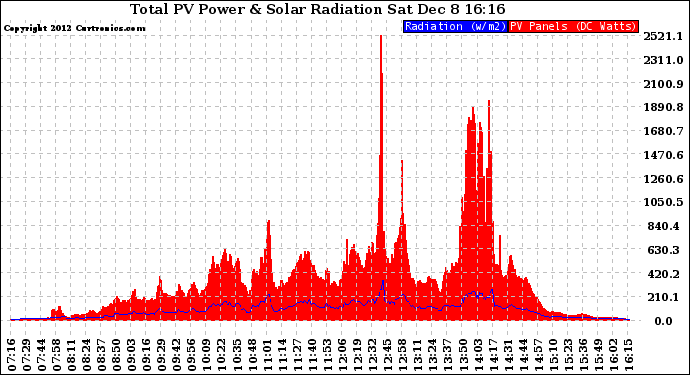
Task: Click the x-axis time label 10:09
Action: 207,354
